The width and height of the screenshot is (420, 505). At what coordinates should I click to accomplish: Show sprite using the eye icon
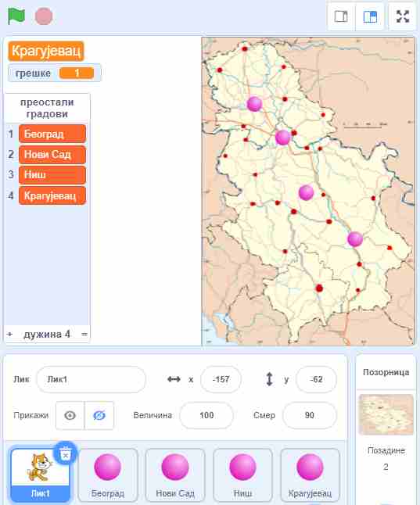coord(70,415)
